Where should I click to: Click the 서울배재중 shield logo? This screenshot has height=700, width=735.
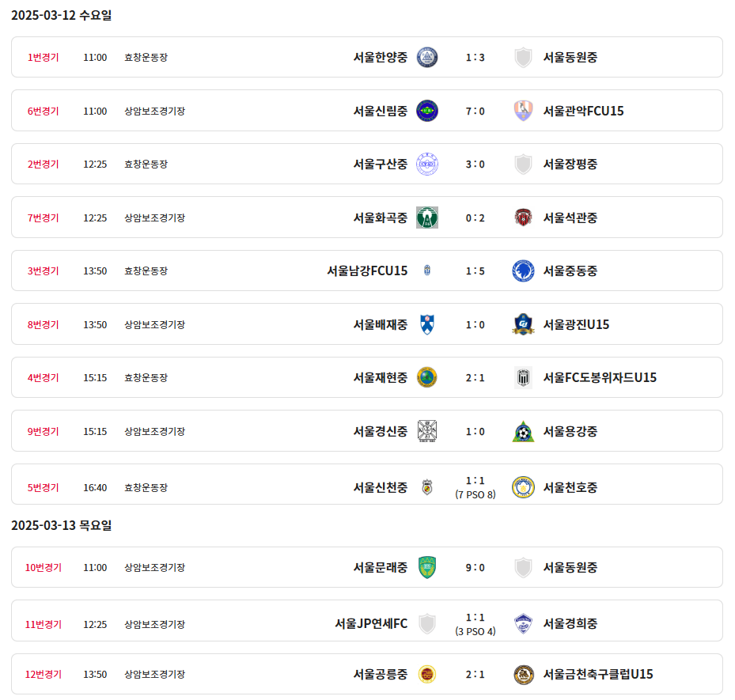(427, 324)
